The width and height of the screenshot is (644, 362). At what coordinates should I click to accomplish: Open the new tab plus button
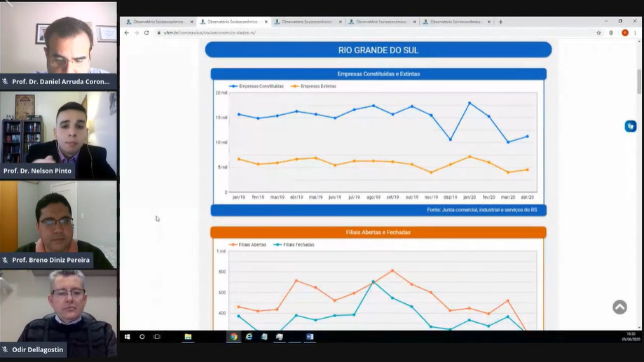[x=500, y=22]
